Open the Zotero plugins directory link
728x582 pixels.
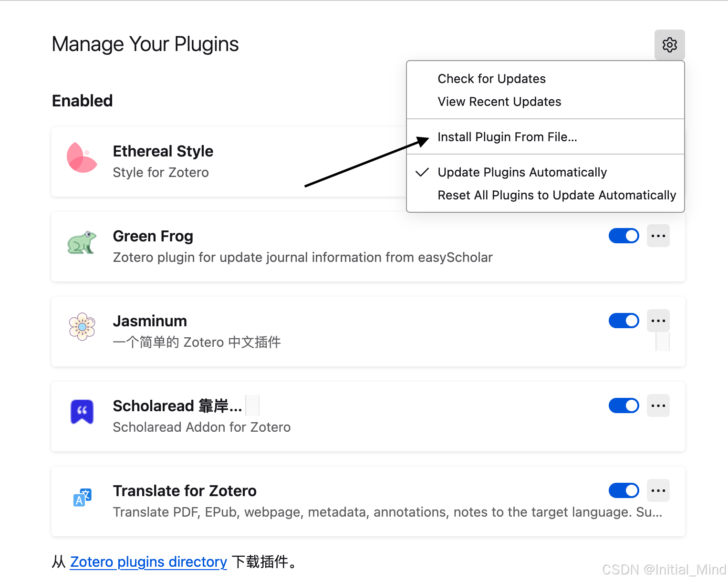click(148, 562)
